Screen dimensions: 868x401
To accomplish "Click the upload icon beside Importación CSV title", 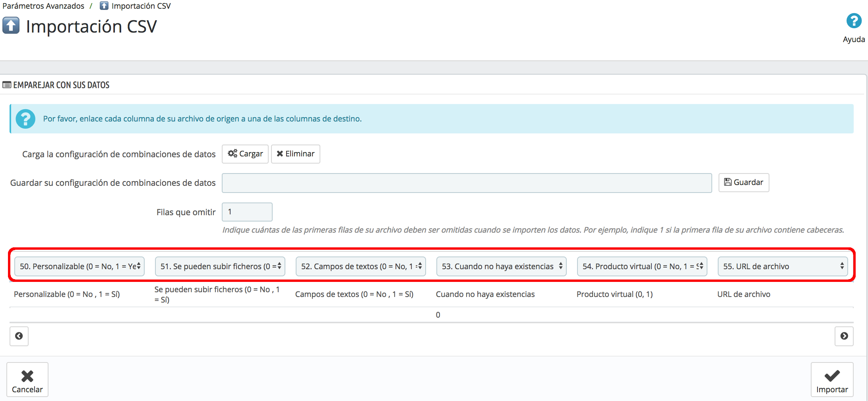I will coord(11,26).
